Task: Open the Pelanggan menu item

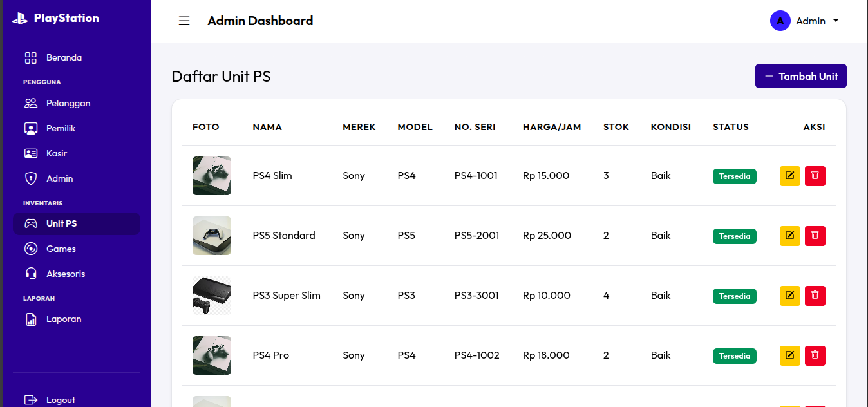Action: pyautogui.click(x=77, y=104)
